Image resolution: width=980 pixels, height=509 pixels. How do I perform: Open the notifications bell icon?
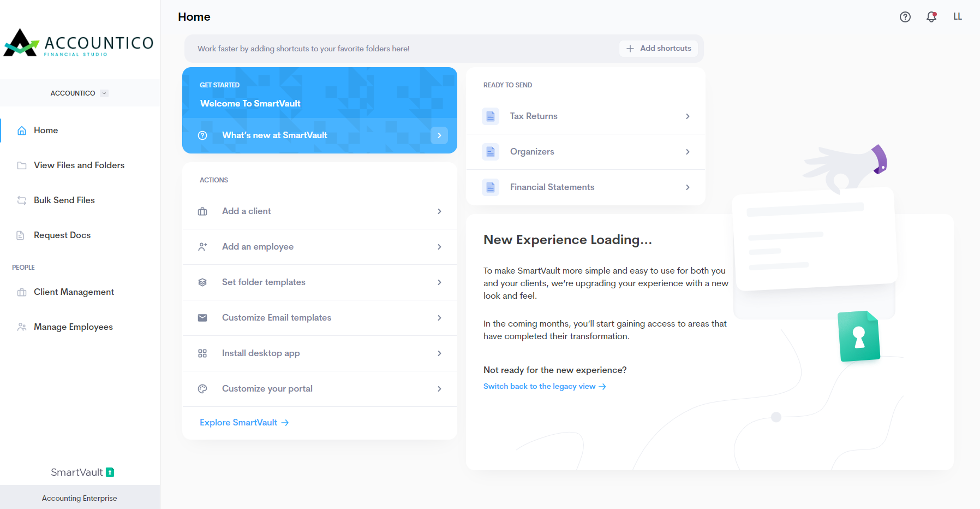point(931,17)
